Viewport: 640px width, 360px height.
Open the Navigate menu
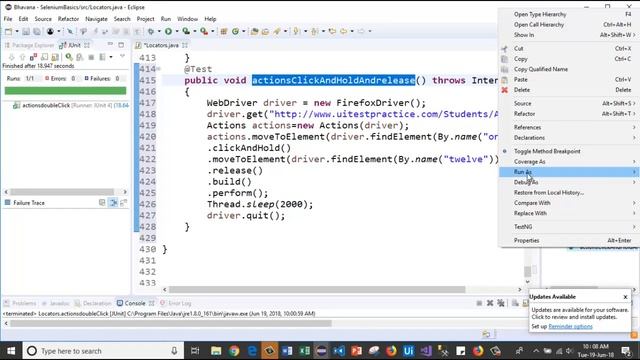[96, 19]
